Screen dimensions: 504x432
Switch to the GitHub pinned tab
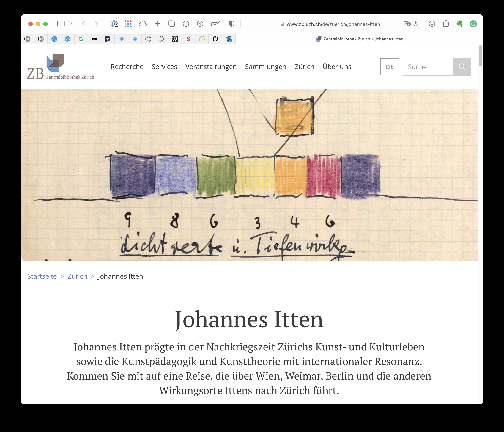pos(215,39)
